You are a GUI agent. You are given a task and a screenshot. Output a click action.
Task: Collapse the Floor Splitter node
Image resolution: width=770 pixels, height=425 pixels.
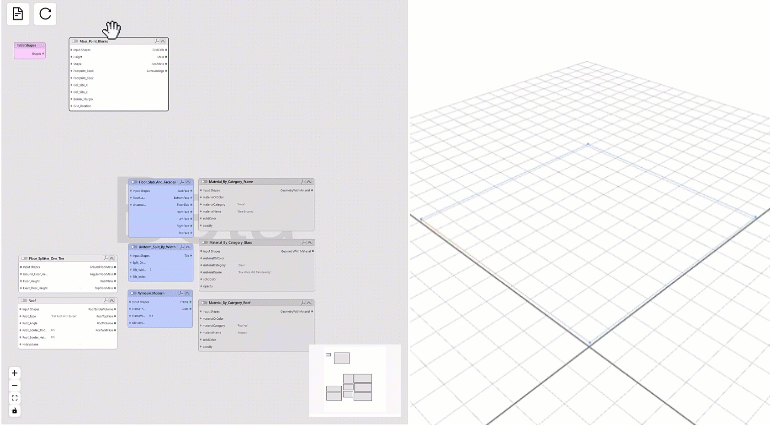click(111, 258)
